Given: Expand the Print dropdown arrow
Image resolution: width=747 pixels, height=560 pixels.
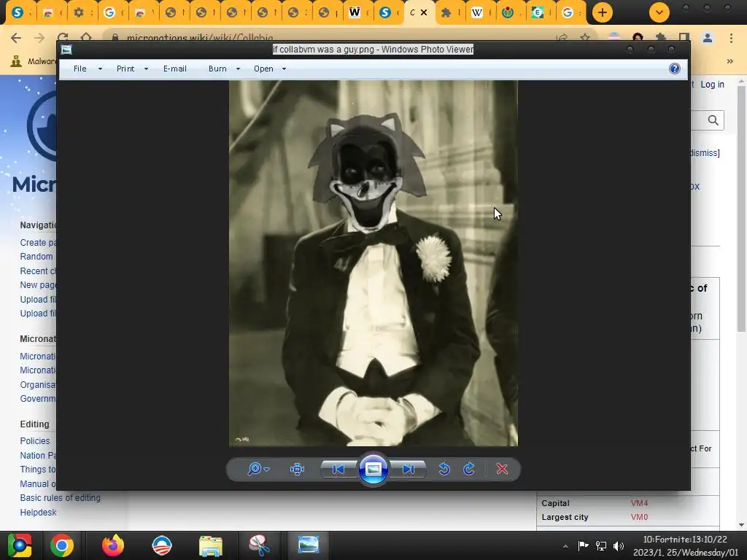Looking at the screenshot, I should click(x=146, y=69).
